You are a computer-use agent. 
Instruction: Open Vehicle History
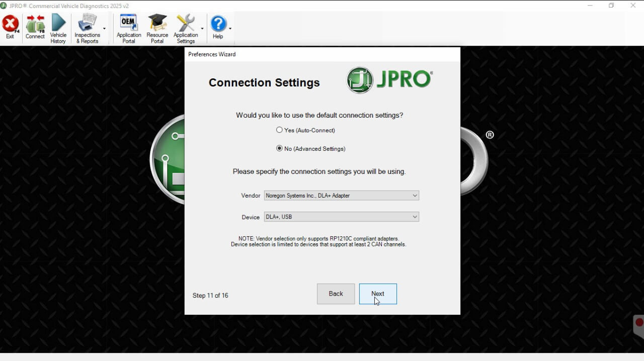pyautogui.click(x=58, y=28)
